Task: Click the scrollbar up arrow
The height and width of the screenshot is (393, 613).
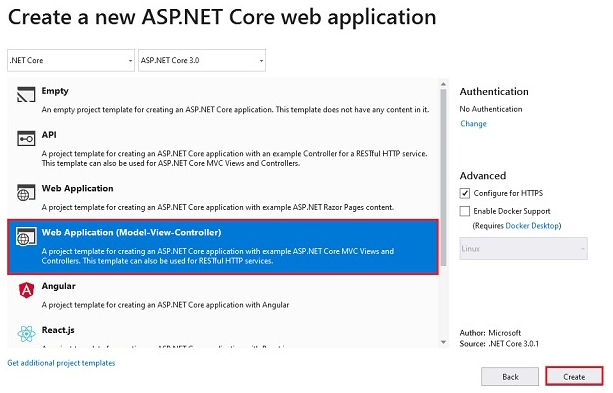Action: click(x=443, y=84)
